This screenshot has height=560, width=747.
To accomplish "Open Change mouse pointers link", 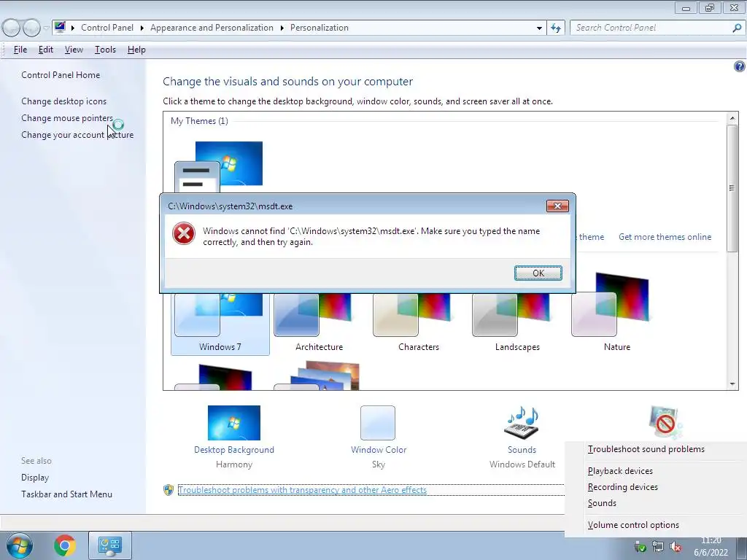I will click(x=67, y=117).
